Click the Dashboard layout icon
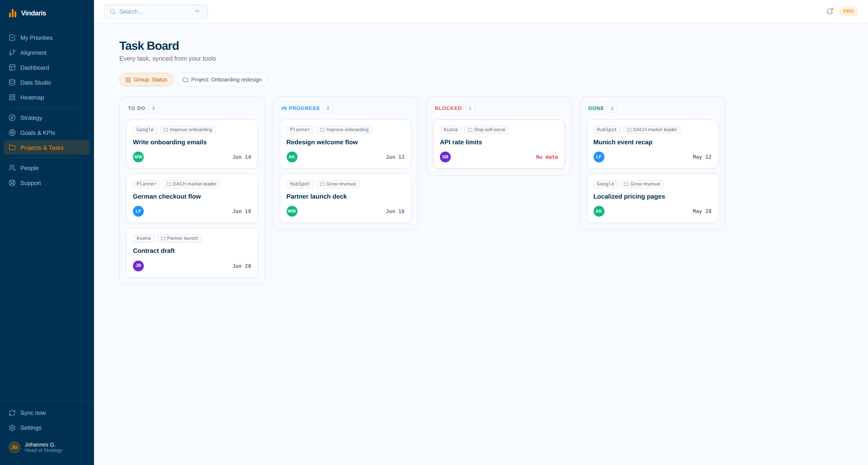The height and width of the screenshot is (465, 868). pyautogui.click(x=12, y=67)
